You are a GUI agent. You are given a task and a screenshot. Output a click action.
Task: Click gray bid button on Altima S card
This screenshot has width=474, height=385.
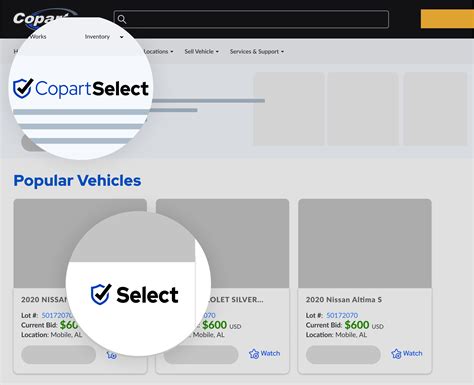tap(343, 355)
